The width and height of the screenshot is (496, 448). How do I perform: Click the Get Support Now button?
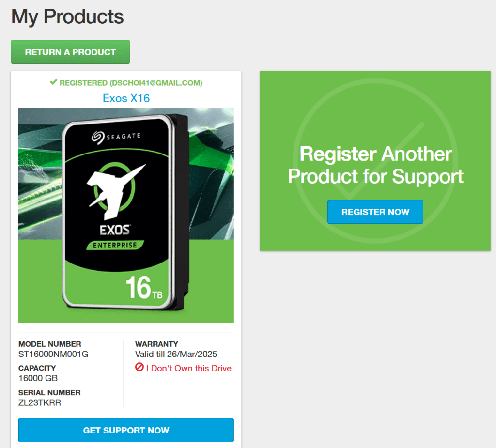click(x=126, y=430)
